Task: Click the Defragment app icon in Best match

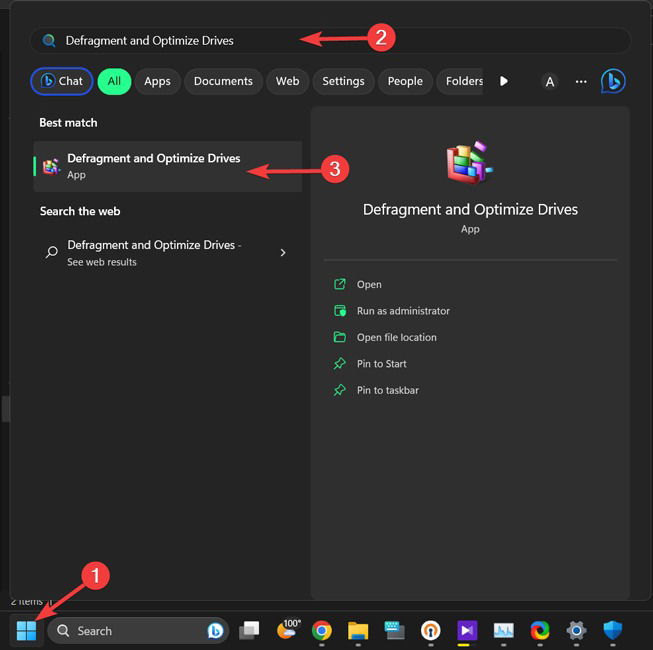Action: point(52,167)
